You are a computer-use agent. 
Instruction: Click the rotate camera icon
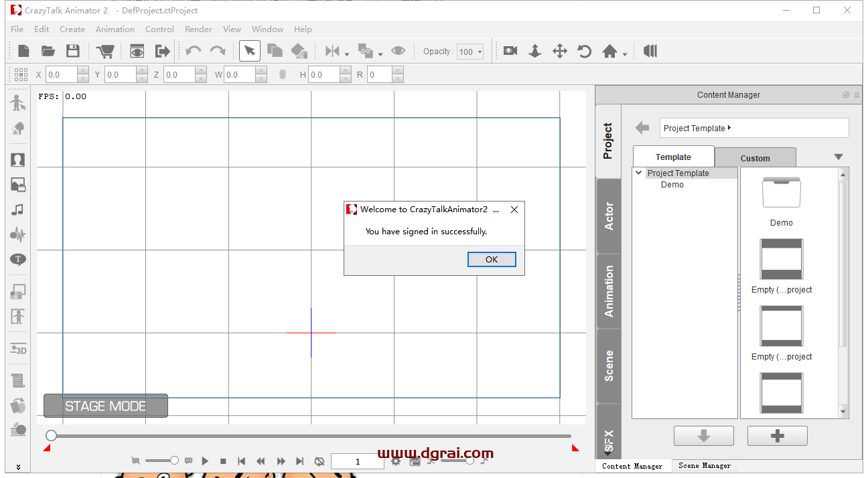585,51
